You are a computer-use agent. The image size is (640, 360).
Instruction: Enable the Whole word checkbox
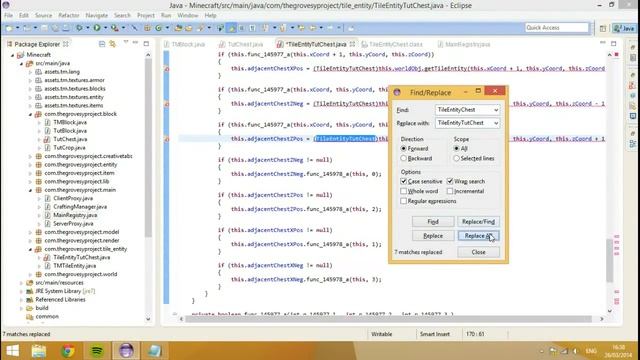(x=404, y=191)
